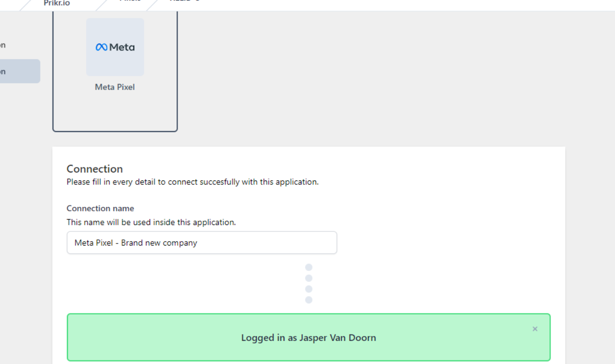615x364 pixels.
Task: Click the Connection section heading
Action: (x=94, y=169)
